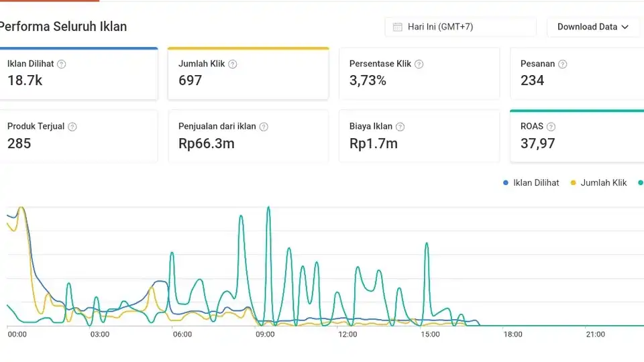Click help icon next to Penjualan dari iklan
Viewport: 644px width, 362px height.
tap(264, 127)
